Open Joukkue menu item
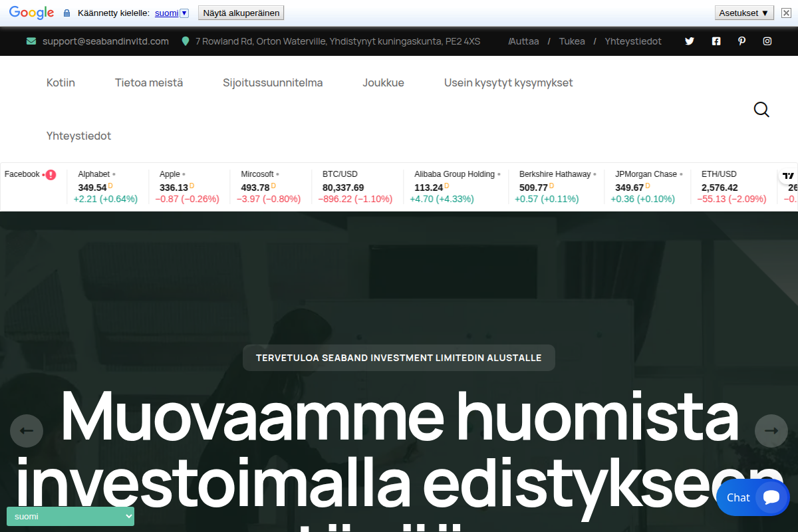 (x=383, y=82)
